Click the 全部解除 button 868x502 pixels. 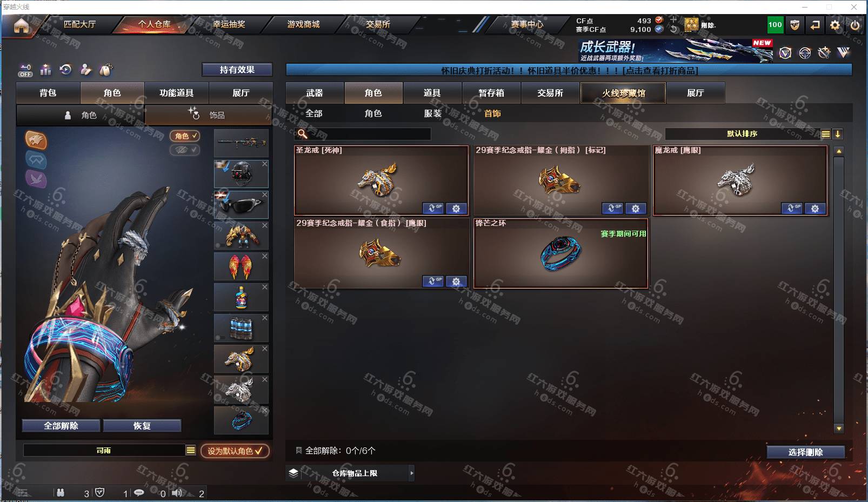coord(61,426)
